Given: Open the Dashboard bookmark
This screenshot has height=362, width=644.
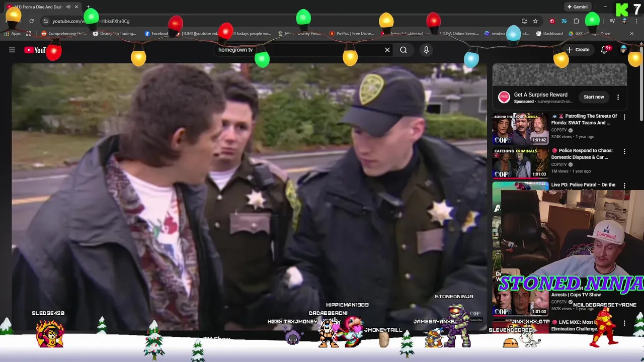Looking at the screenshot, I should [549, 34].
